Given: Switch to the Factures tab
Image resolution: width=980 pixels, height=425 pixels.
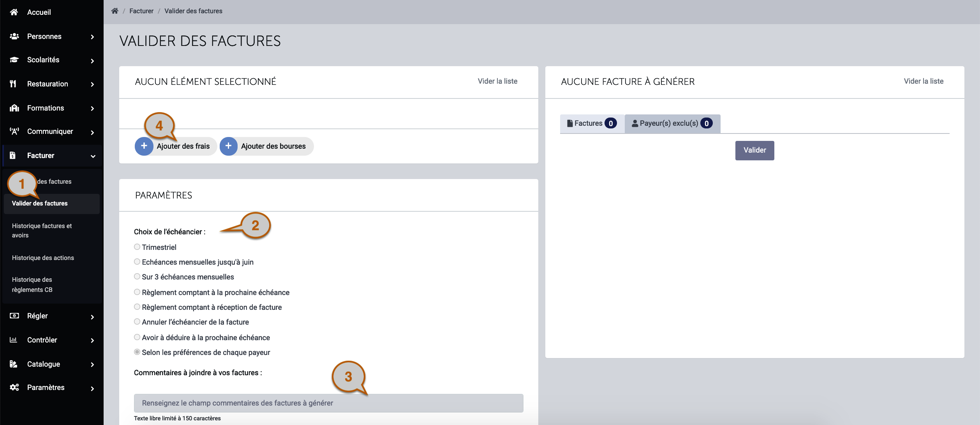Looking at the screenshot, I should coord(592,123).
